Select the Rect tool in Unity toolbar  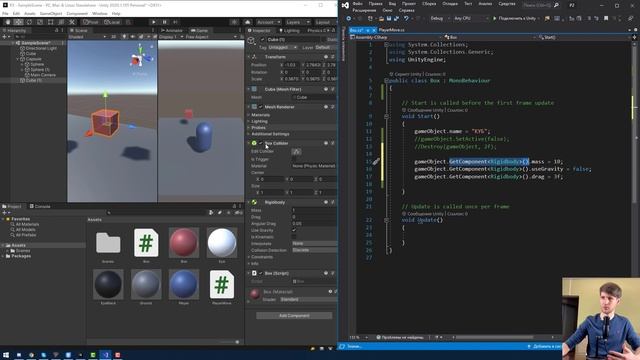coord(50,22)
